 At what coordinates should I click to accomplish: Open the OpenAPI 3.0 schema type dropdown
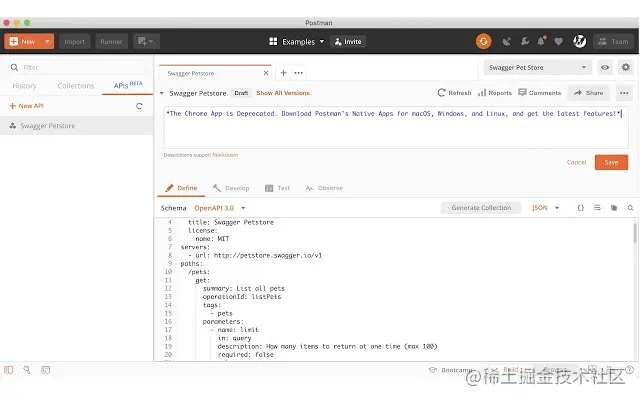(x=220, y=208)
